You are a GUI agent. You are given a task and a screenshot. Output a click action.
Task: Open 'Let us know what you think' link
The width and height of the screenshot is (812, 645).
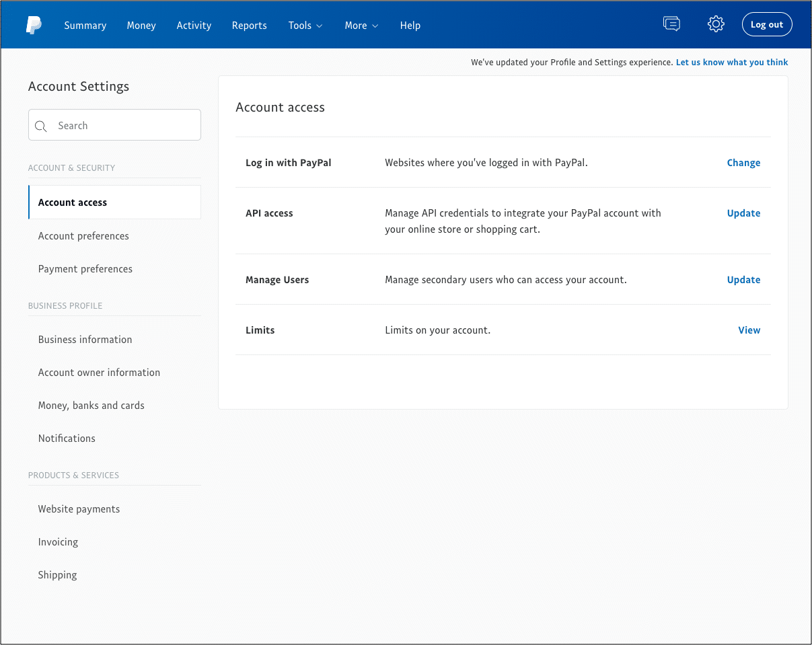(732, 62)
